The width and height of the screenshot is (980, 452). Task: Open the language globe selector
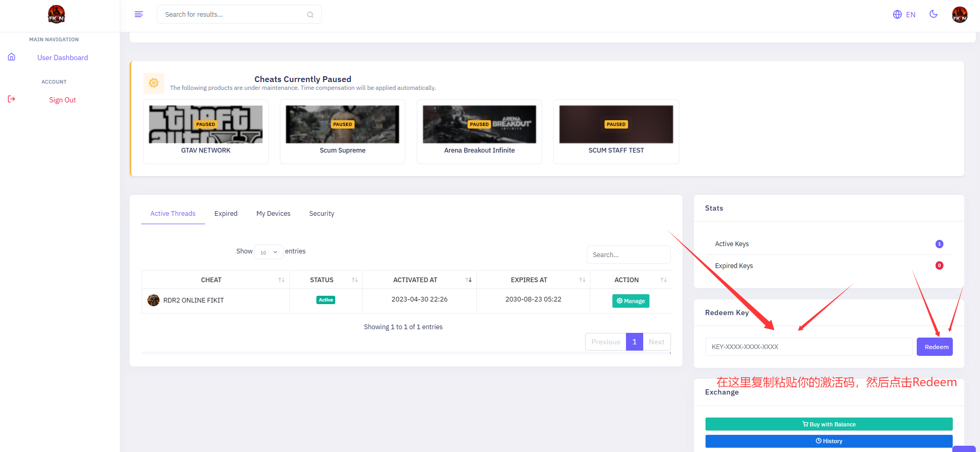point(897,15)
